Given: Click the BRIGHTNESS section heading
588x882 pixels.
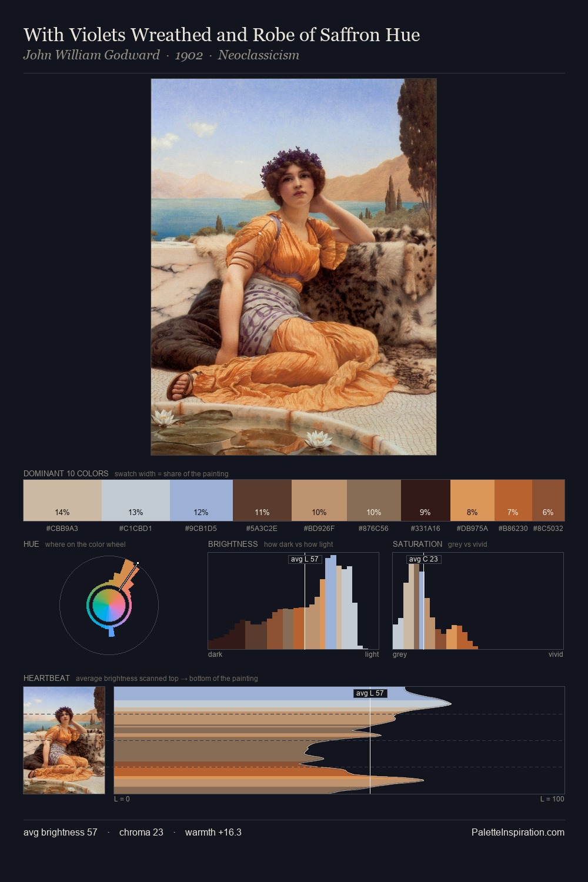Looking at the screenshot, I should [233, 544].
